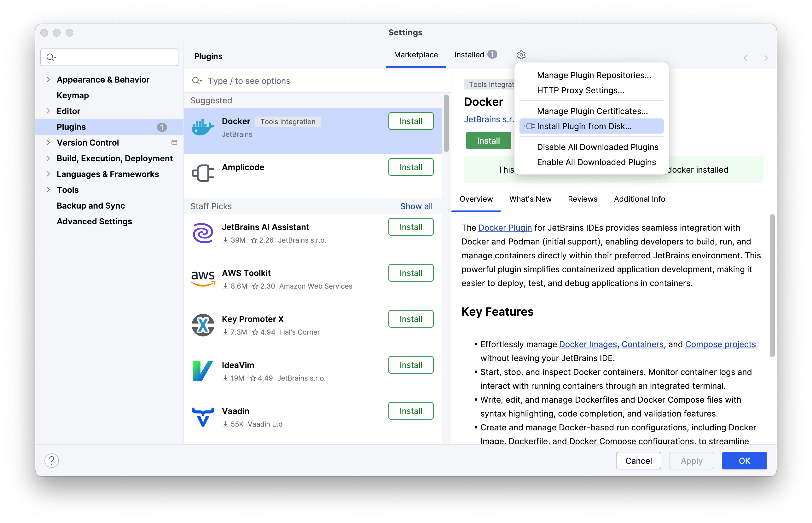812x523 pixels.
Task: Click the plug icon beside Install Plugin from Disk
Action: (529, 126)
